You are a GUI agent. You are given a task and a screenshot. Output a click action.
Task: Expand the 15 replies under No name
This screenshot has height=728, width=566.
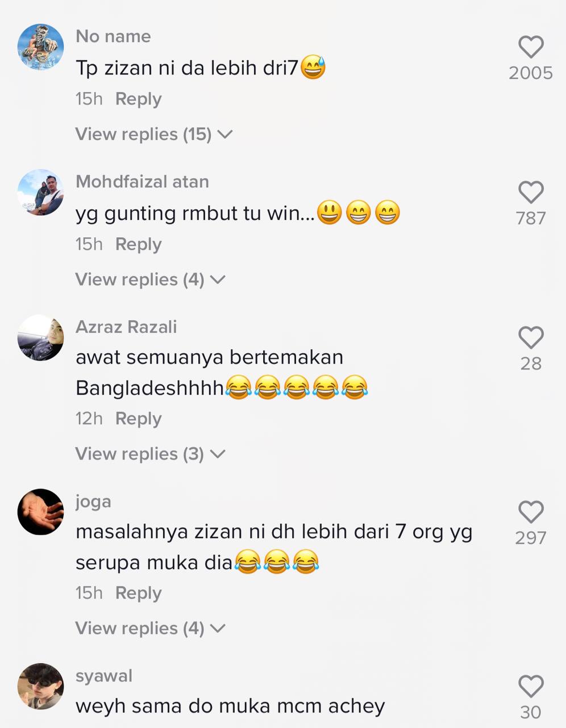pos(154,134)
